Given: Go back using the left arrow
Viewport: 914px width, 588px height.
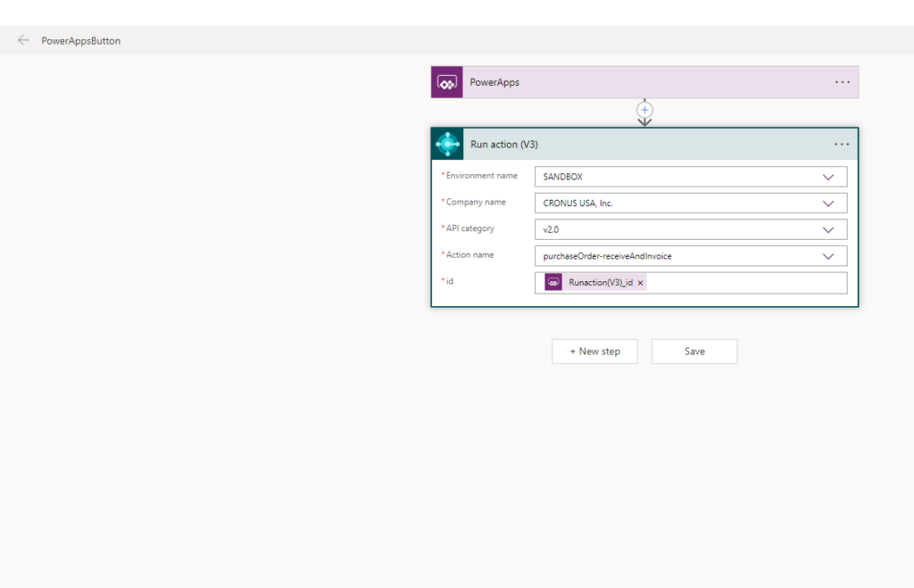Looking at the screenshot, I should 23,40.
